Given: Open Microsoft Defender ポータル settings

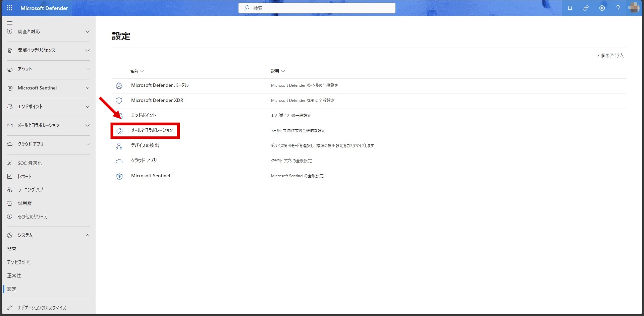Looking at the screenshot, I should click(x=160, y=85).
